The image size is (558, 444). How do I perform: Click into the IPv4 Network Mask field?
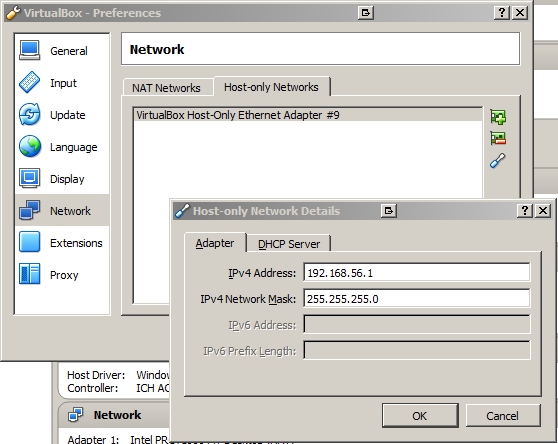417,298
